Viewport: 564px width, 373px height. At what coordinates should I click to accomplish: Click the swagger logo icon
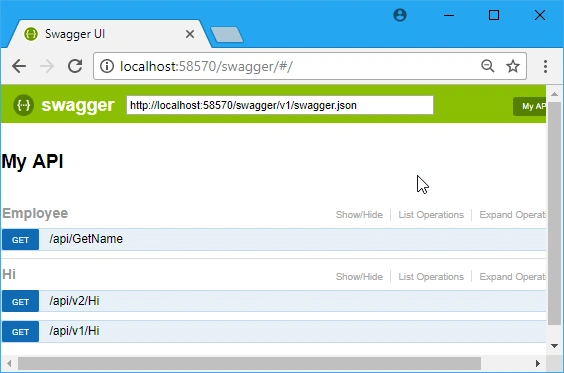pos(24,105)
